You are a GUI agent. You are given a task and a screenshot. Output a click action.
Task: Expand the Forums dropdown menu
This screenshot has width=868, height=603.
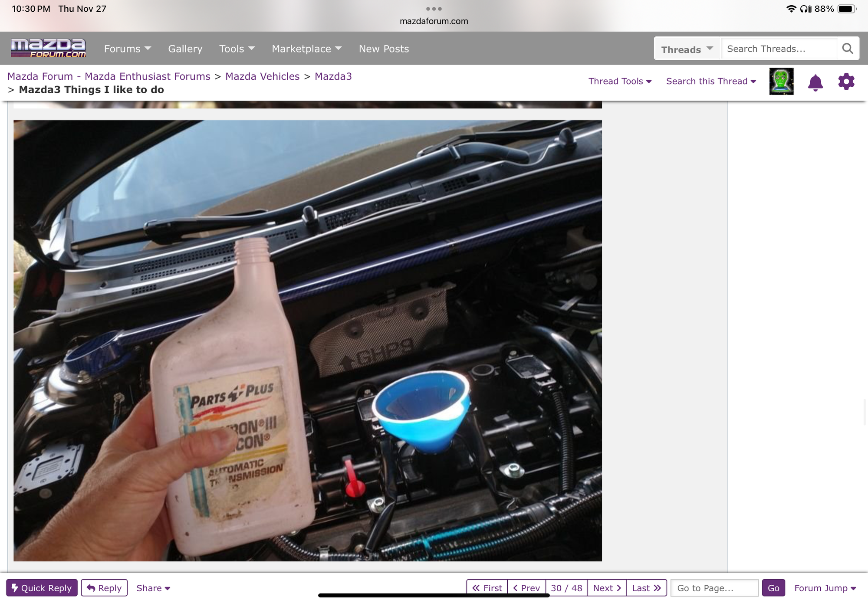127,49
